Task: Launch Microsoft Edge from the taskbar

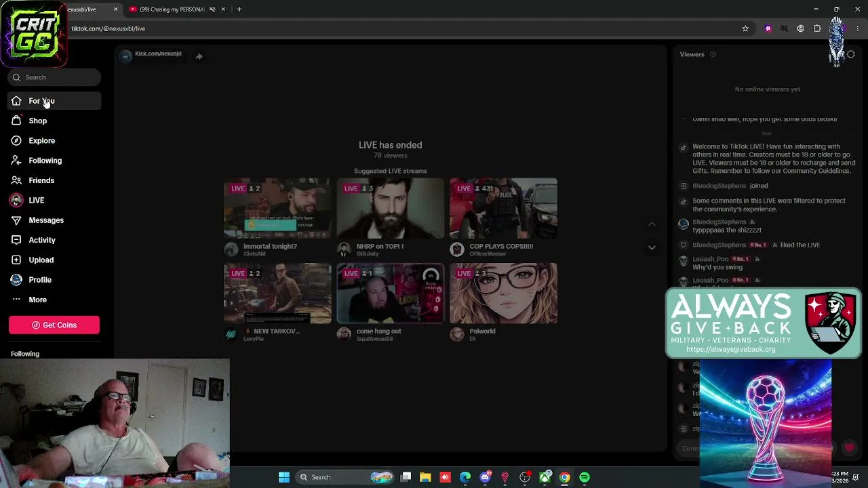Action: (x=465, y=477)
